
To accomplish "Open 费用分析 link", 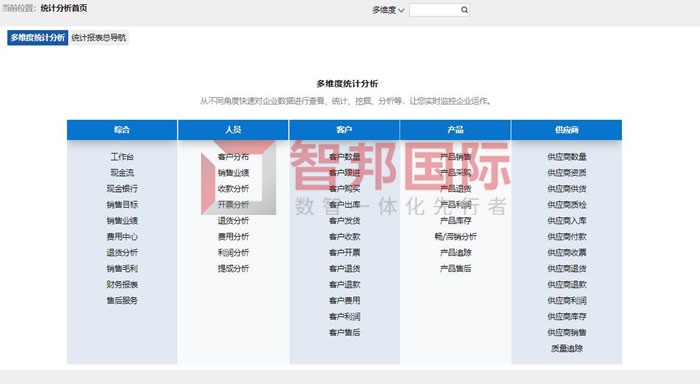I will (x=233, y=237).
